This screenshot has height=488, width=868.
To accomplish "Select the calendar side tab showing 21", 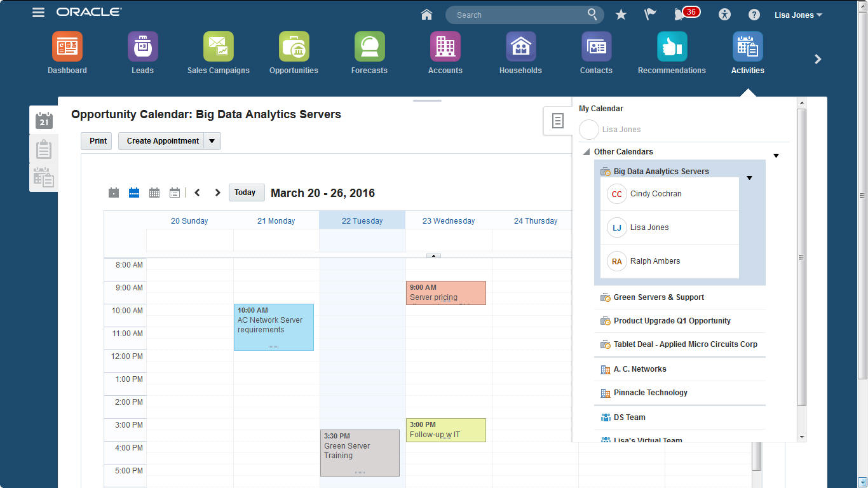I will pyautogui.click(x=44, y=120).
